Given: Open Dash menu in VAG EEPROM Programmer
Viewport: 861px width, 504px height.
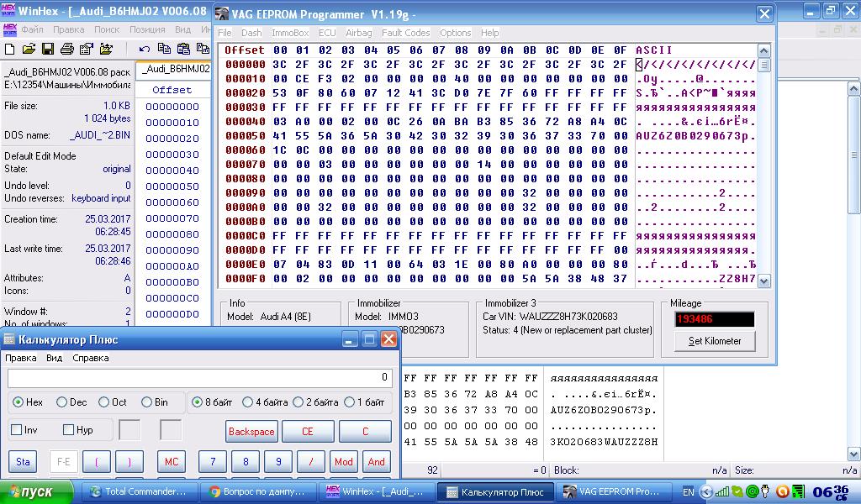Looking at the screenshot, I should tap(251, 33).
